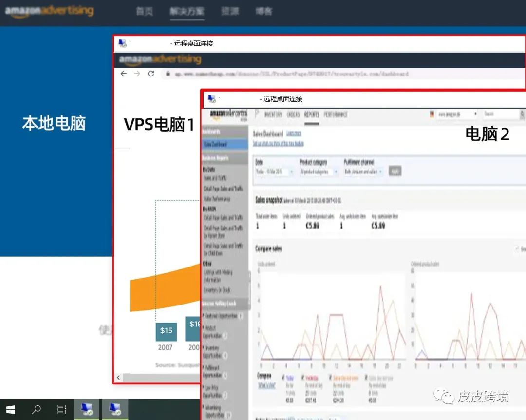Switch to the second Remote Desktop taskbar icon

click(x=115, y=409)
